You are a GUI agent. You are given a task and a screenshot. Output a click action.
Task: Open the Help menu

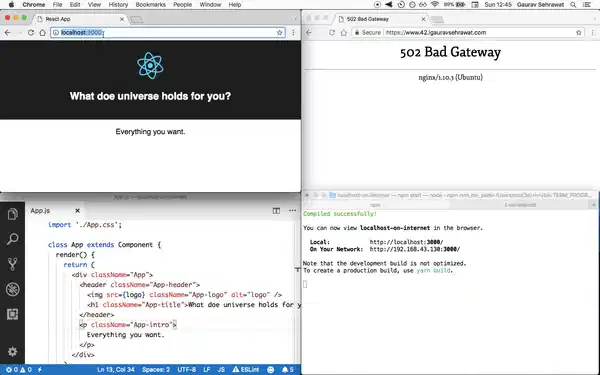[235, 5]
